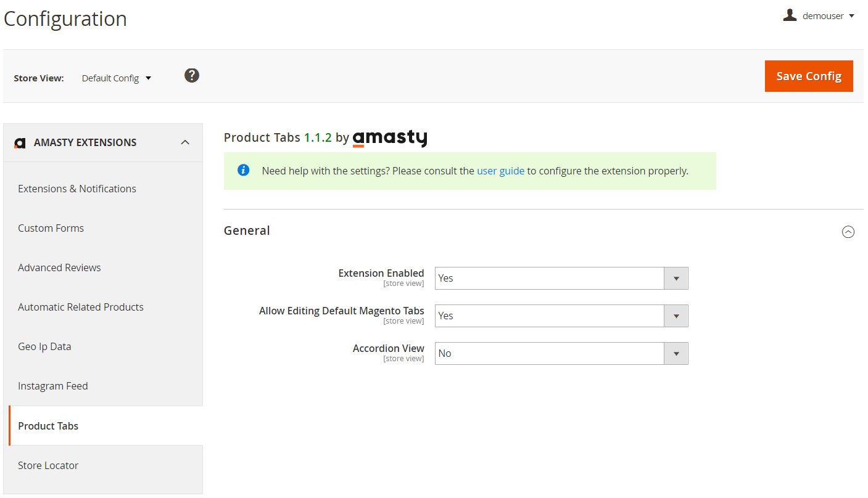Click the version number 1.1.2 text
This screenshot has width=868, height=498.
coord(318,137)
